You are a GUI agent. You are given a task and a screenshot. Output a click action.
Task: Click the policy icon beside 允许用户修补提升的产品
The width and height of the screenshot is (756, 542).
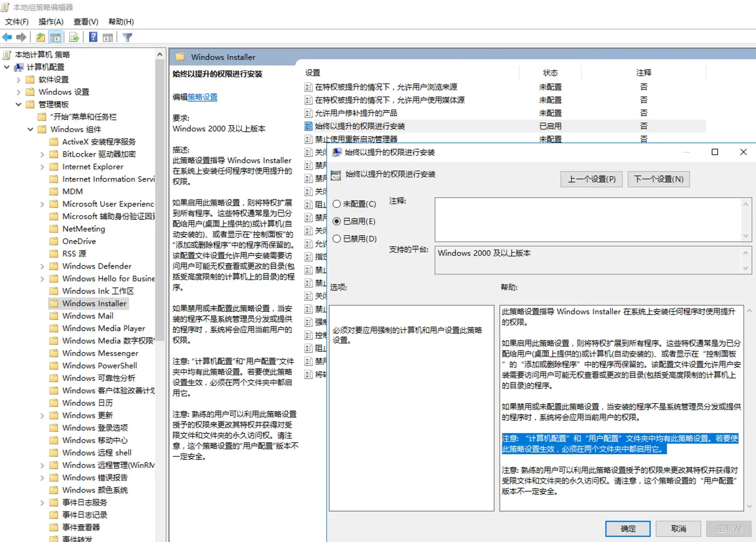click(308, 113)
